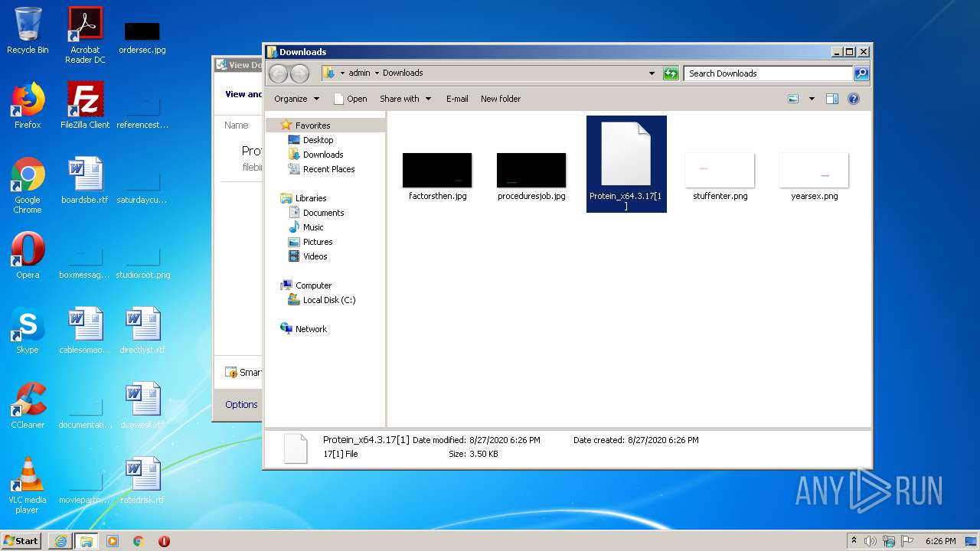The image size is (980, 551).
Task: Open the volume speaker tray icon
Action: (871, 541)
